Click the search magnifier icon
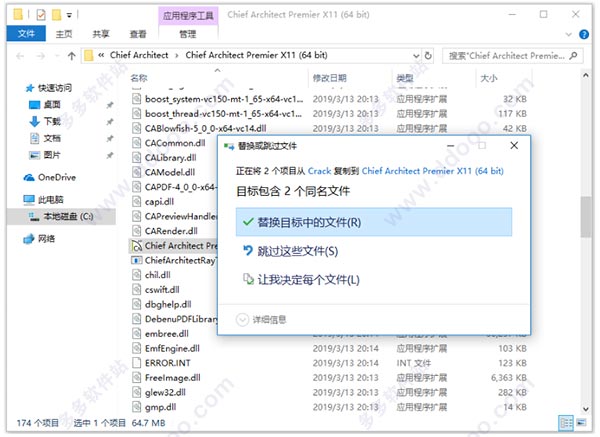This screenshot has height=437, width=600. pyautogui.click(x=573, y=56)
